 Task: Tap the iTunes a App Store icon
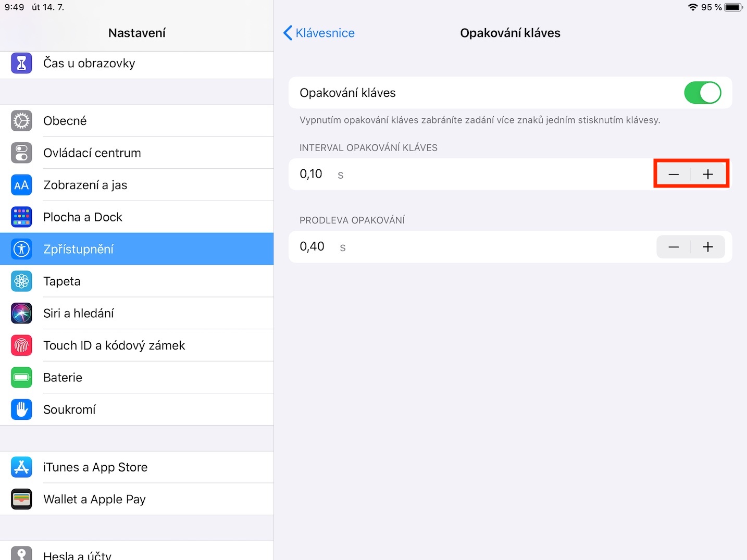tap(21, 467)
